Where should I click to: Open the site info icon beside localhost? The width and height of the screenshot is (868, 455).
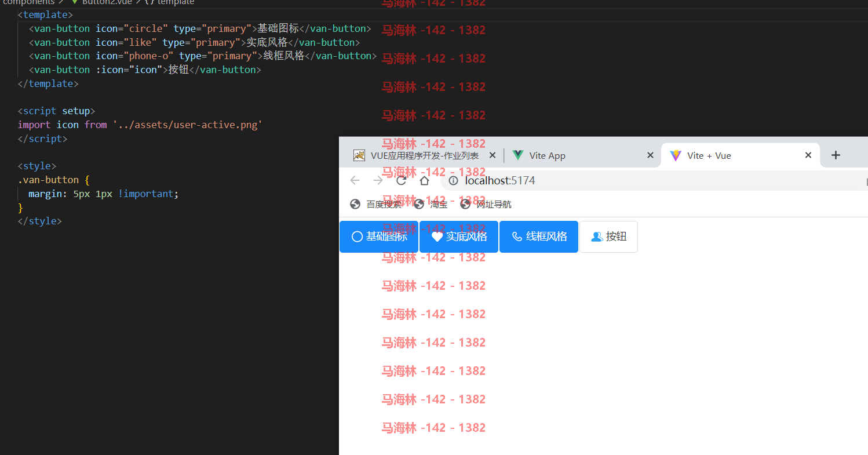(454, 181)
